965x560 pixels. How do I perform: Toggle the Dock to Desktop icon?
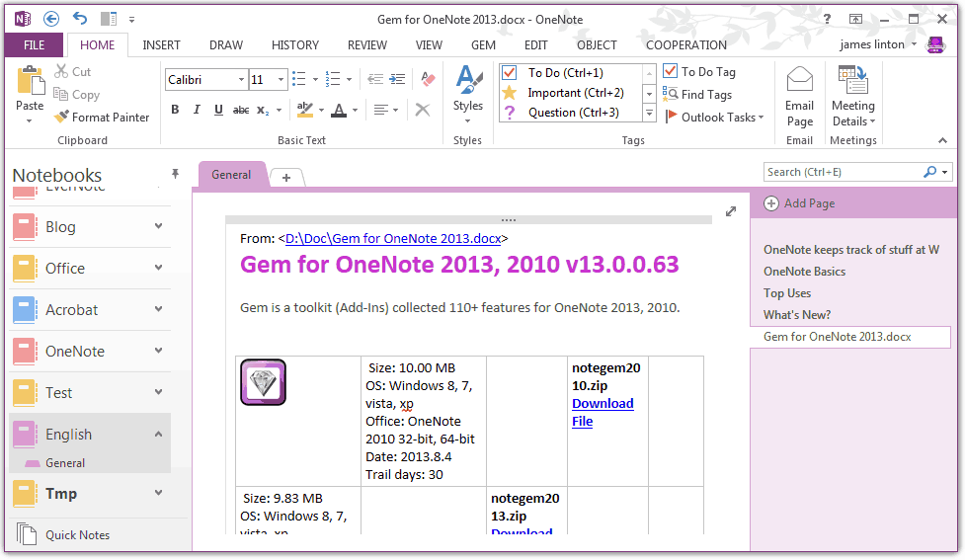click(x=109, y=19)
